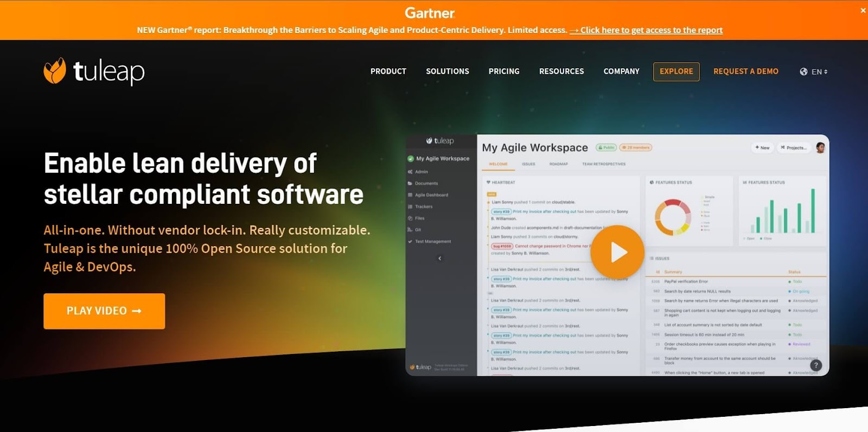Open the Solutions menu

[x=448, y=72]
